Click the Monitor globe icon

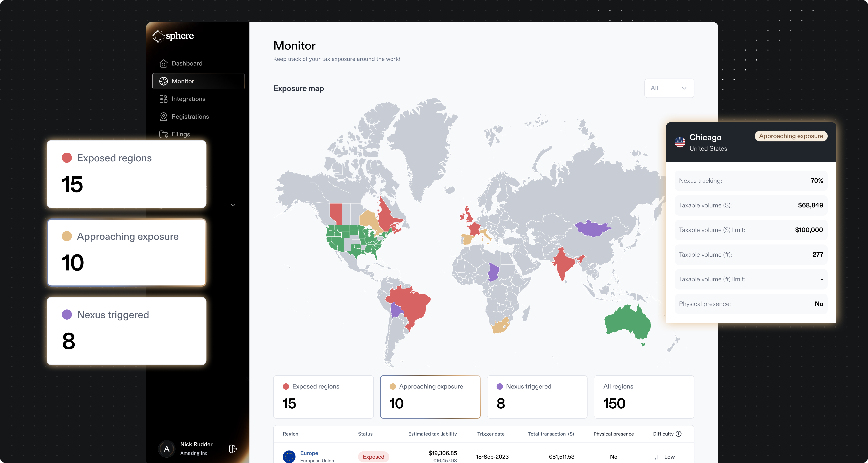[x=163, y=81]
